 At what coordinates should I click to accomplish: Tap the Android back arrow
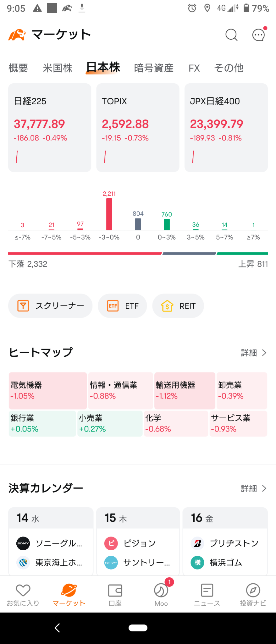point(57,628)
